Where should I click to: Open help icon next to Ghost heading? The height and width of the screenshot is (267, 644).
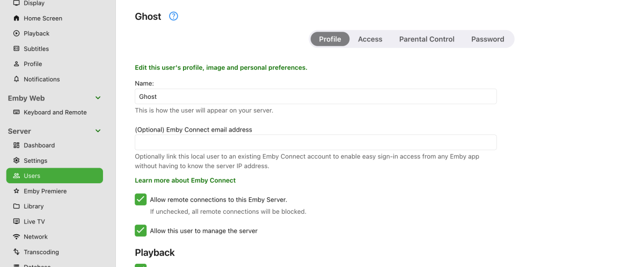coord(173,16)
